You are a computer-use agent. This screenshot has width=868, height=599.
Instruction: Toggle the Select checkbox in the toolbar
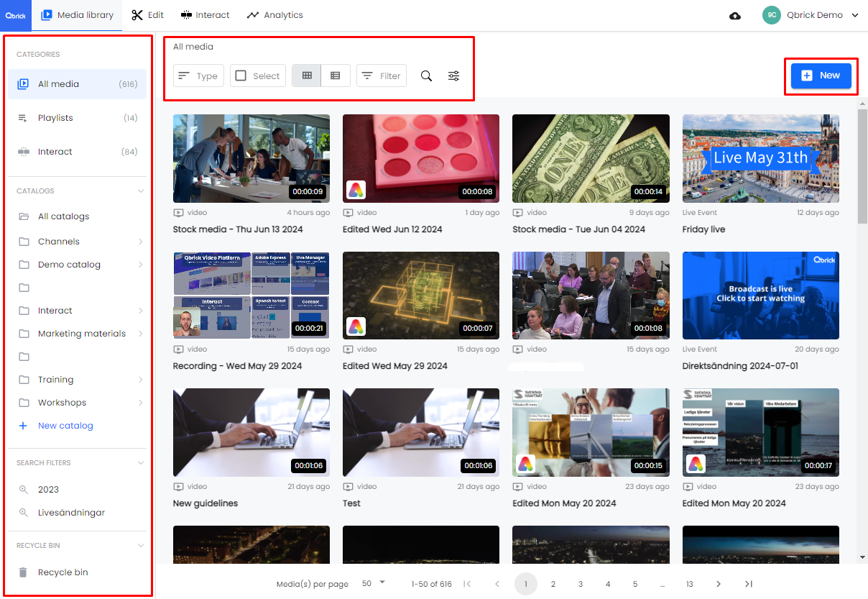pyautogui.click(x=241, y=76)
